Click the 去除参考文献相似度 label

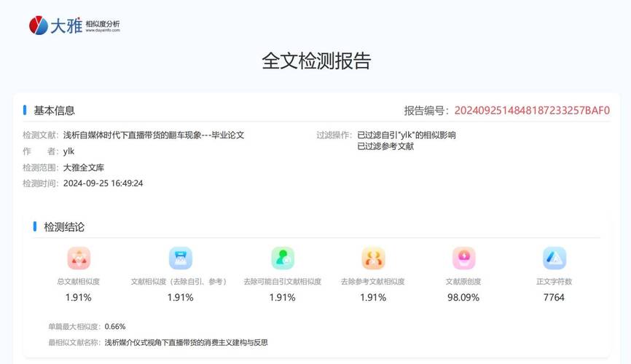(x=373, y=282)
